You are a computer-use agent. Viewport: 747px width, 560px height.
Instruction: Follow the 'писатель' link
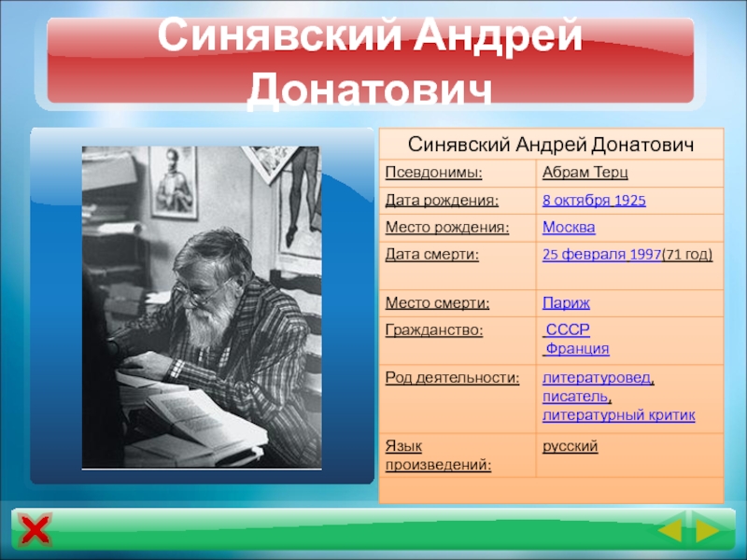tap(575, 396)
